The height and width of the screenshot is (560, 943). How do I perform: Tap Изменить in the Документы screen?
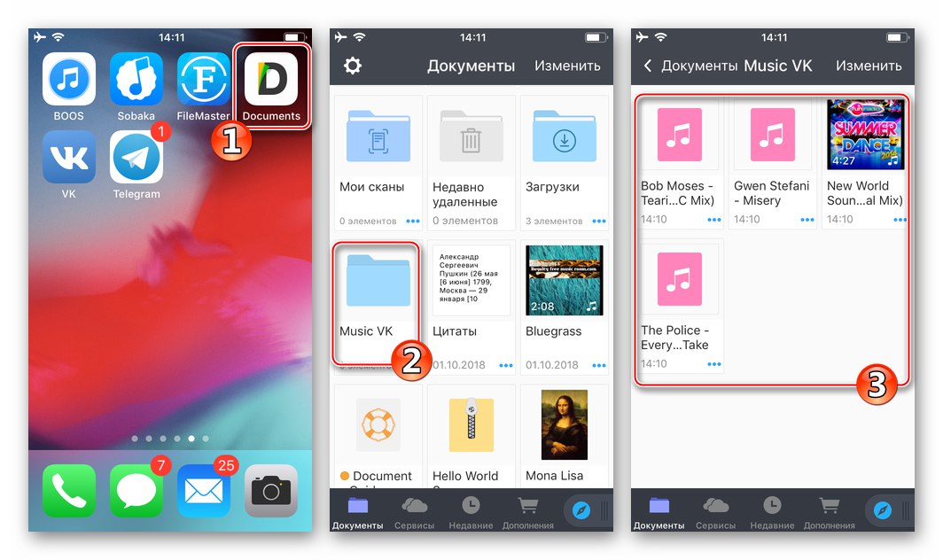(567, 66)
